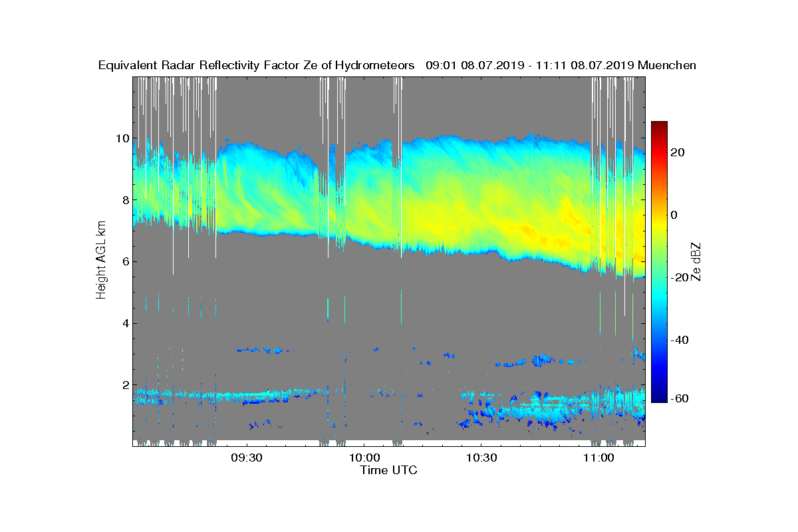The width and height of the screenshot is (798, 532).
Task: Click the dark red top of colorbar
Action: tap(659, 126)
